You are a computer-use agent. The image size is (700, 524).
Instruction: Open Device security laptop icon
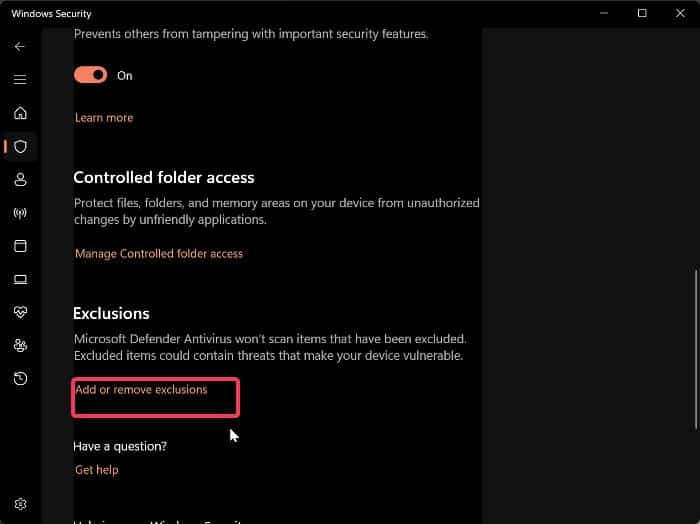[x=20, y=279]
